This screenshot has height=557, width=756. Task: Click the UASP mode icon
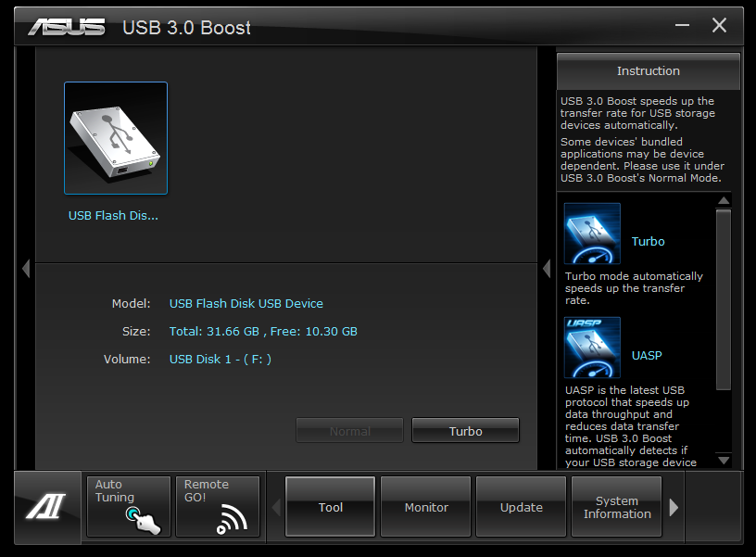coord(592,348)
